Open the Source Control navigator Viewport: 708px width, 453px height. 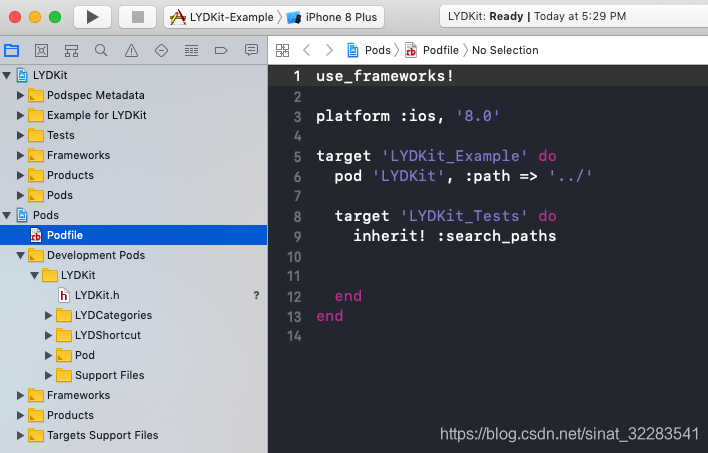coord(41,50)
